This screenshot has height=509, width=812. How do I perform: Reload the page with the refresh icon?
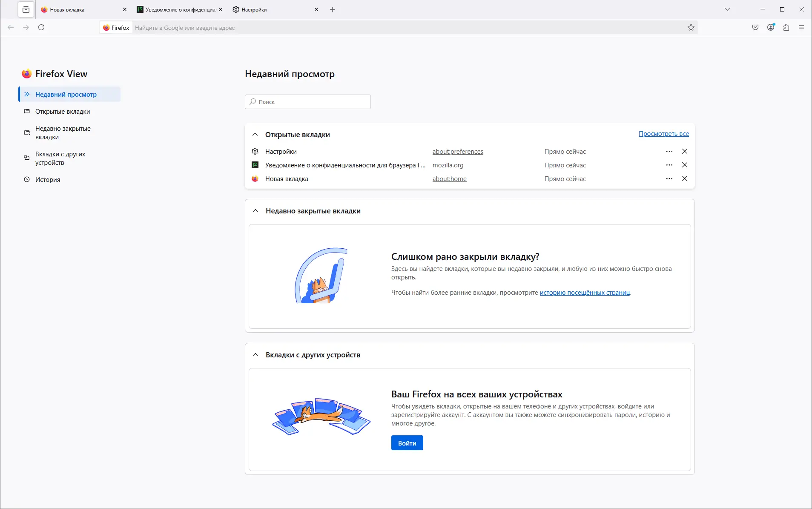(x=41, y=27)
